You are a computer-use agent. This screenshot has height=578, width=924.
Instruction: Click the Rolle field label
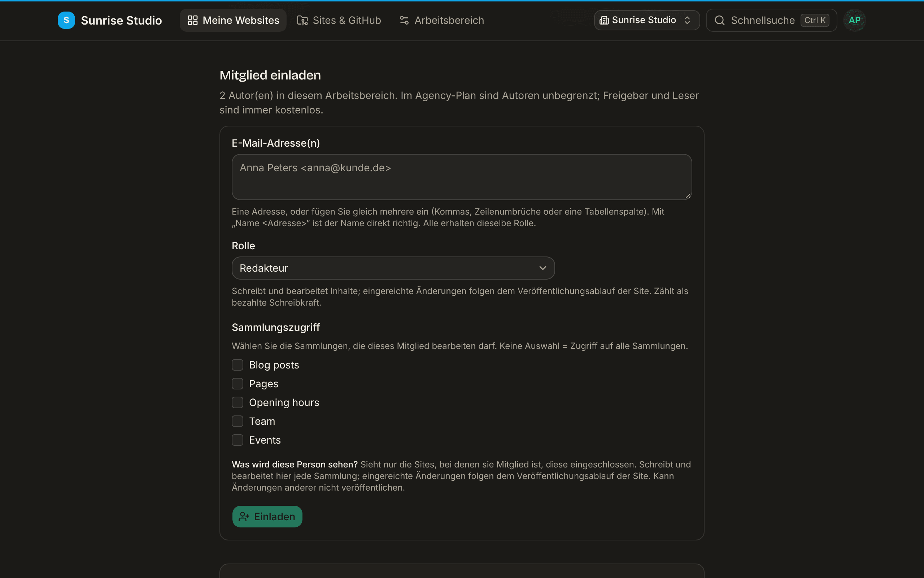[x=243, y=246]
